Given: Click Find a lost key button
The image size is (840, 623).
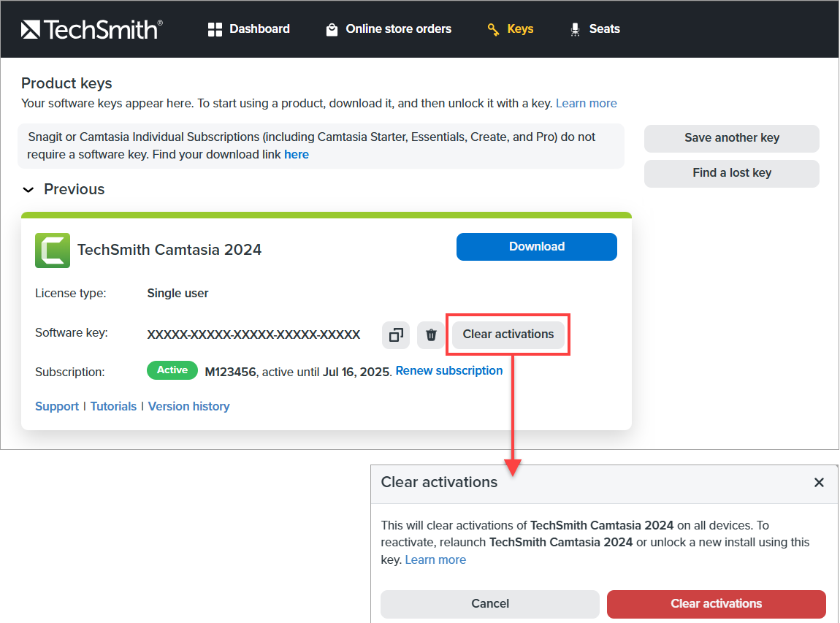Looking at the screenshot, I should pos(731,173).
